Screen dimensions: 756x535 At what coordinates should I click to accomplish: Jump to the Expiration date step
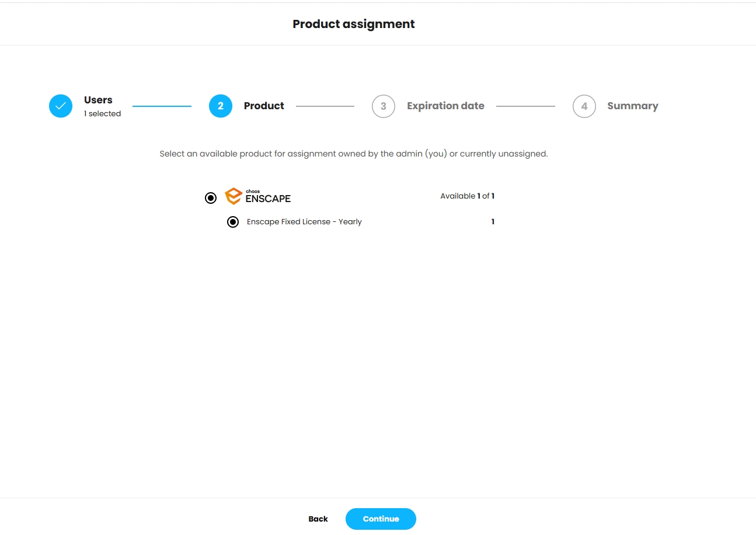pos(445,106)
